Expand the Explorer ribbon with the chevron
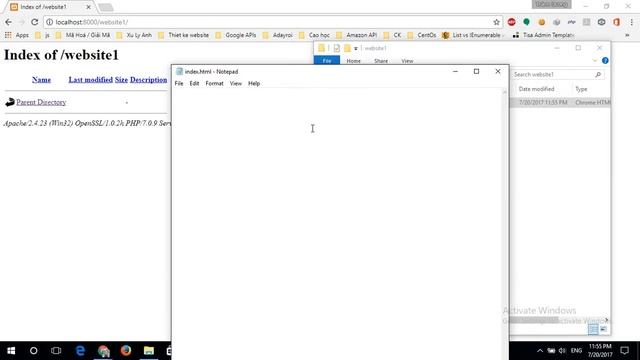Screen dimensions: 640x360 [x=595, y=60]
